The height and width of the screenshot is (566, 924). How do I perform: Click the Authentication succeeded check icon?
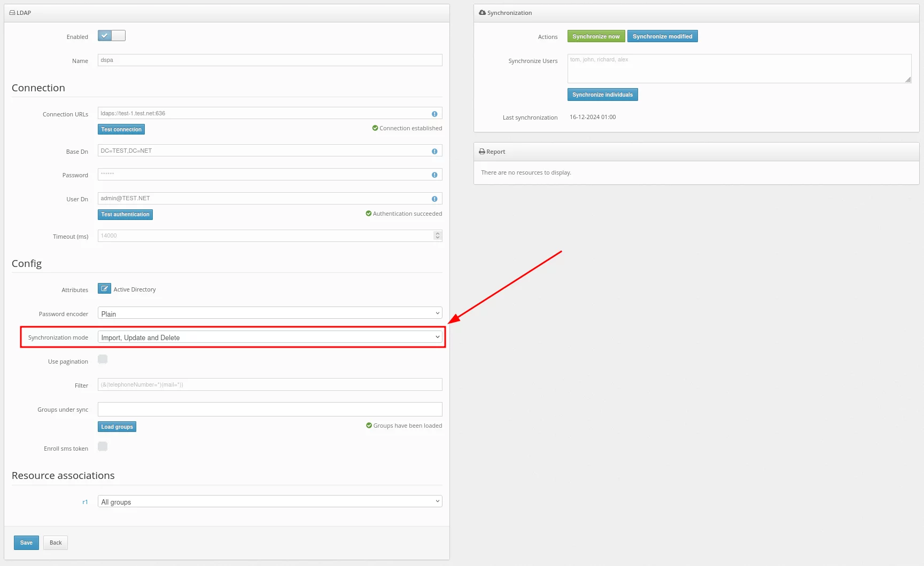click(x=368, y=214)
